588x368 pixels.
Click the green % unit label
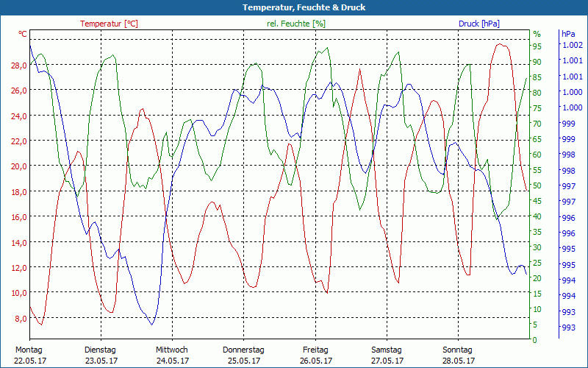coord(537,34)
